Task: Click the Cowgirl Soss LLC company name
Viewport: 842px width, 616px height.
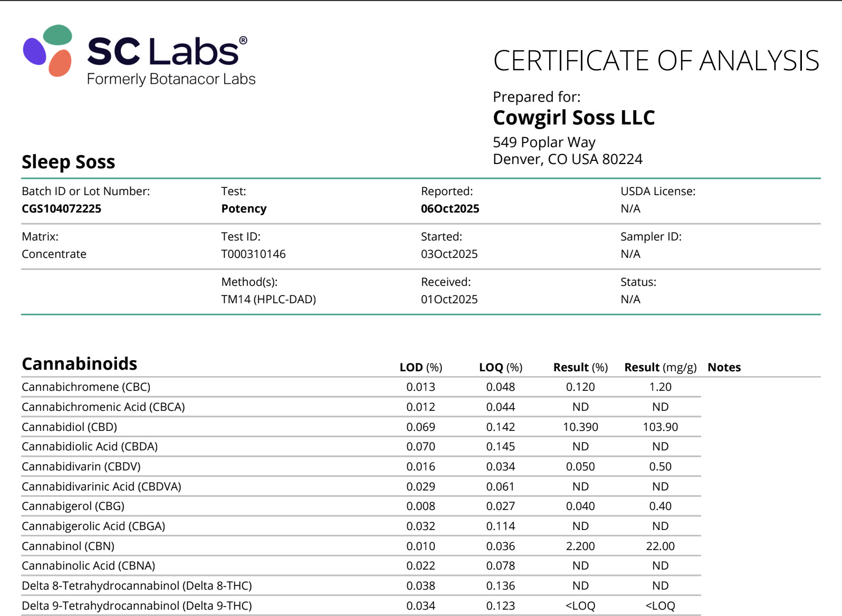Action: tap(573, 118)
